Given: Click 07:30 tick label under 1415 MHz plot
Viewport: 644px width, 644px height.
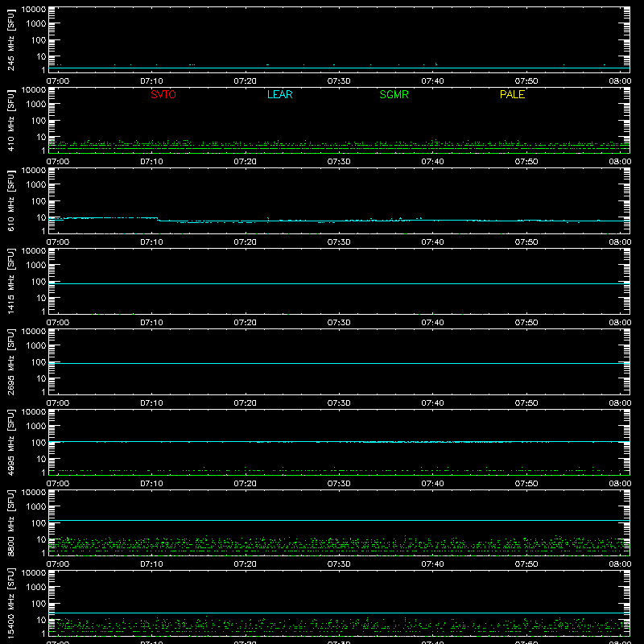Looking at the screenshot, I should click(339, 323).
